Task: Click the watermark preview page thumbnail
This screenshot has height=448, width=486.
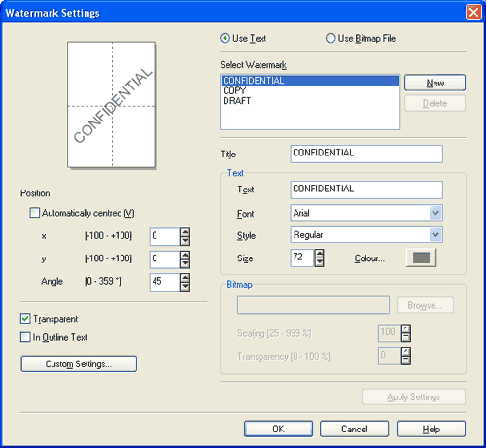Action: [111, 104]
